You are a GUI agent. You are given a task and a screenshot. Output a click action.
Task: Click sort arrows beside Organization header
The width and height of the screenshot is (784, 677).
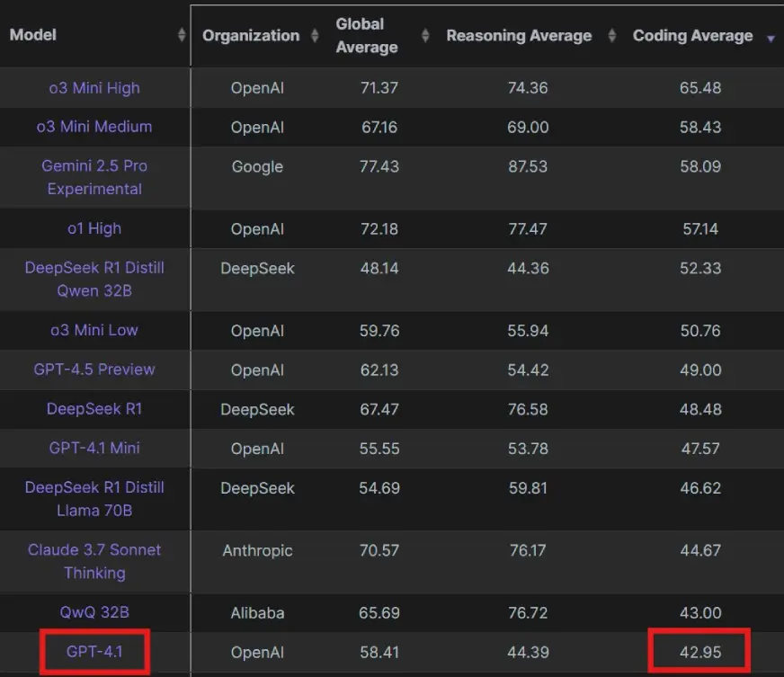315,36
